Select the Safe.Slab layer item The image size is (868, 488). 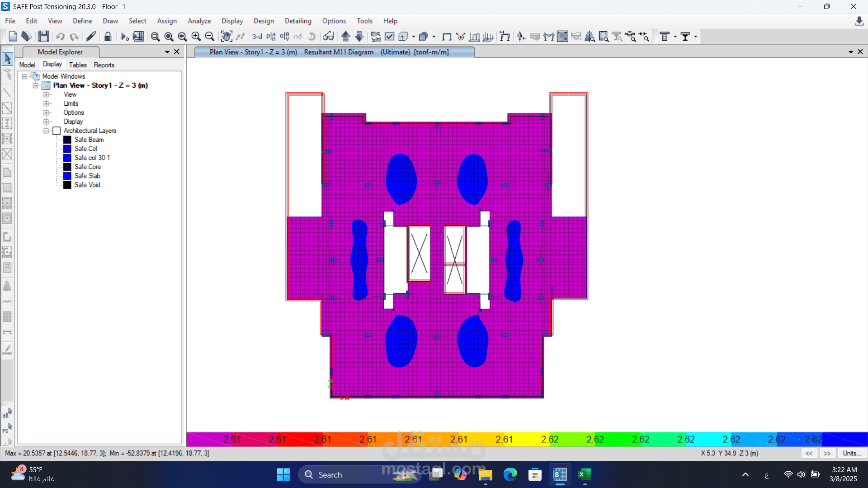pyautogui.click(x=87, y=176)
